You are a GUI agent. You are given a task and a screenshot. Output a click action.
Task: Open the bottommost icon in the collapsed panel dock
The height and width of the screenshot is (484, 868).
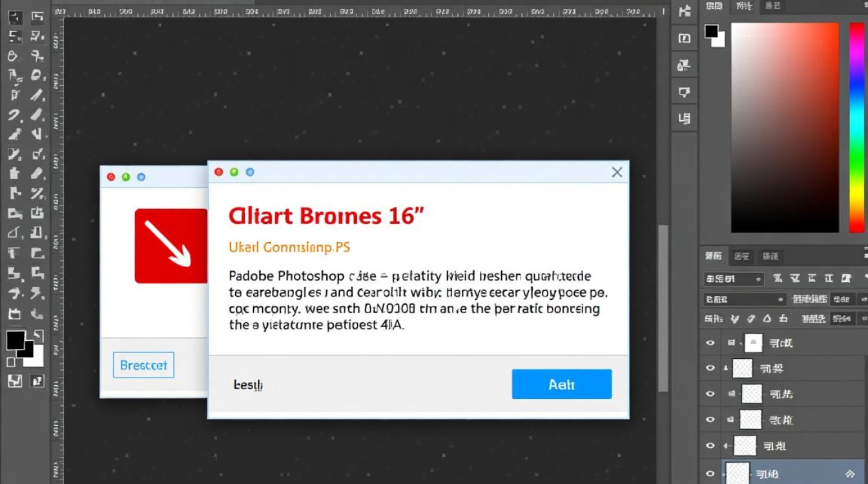[684, 118]
